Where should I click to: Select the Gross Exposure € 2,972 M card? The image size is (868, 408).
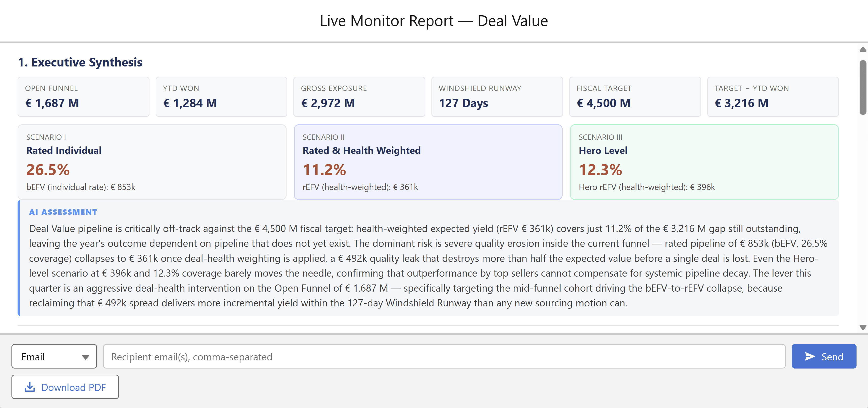click(x=359, y=97)
